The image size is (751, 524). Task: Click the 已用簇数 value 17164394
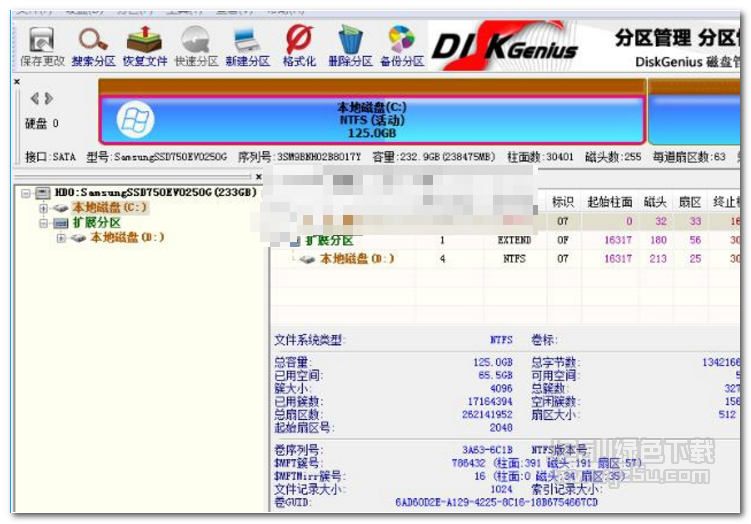coord(490,401)
